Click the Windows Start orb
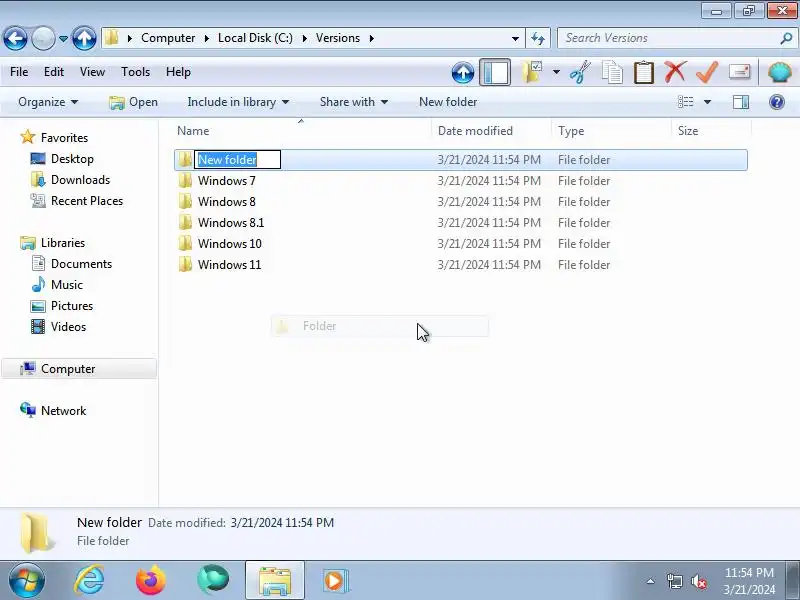 click(x=26, y=581)
